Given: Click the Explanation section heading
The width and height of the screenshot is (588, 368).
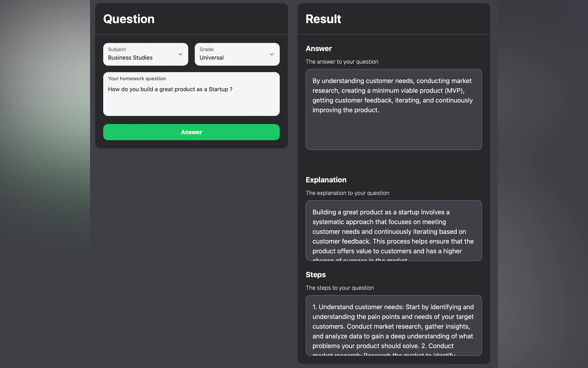Looking at the screenshot, I should tap(326, 180).
